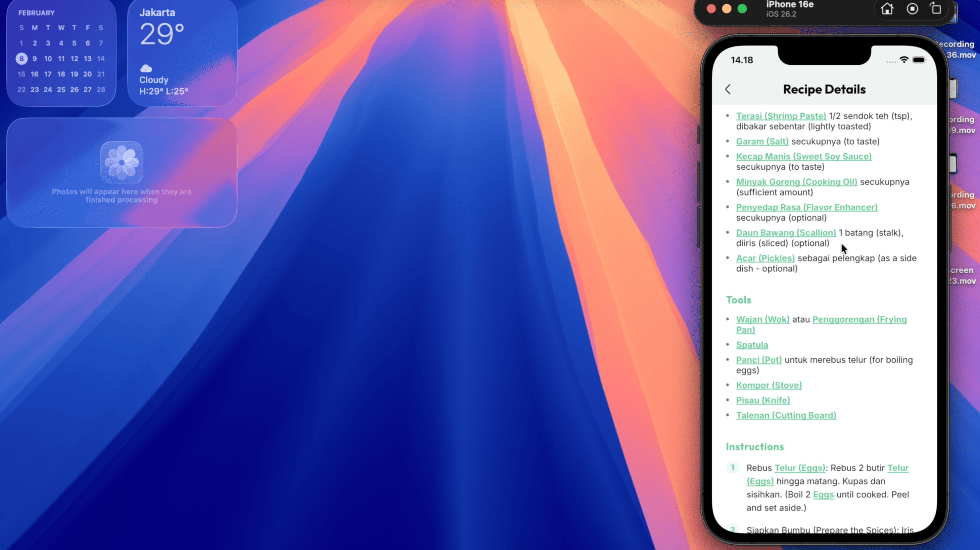Click the simulator rotate device icon
This screenshot has width=980, height=550.
[936, 9]
